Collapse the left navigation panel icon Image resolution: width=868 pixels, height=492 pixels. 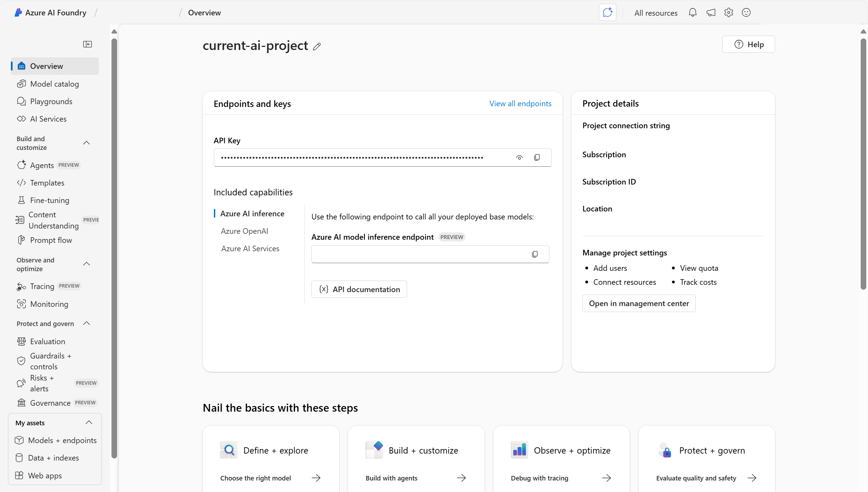pyautogui.click(x=87, y=44)
